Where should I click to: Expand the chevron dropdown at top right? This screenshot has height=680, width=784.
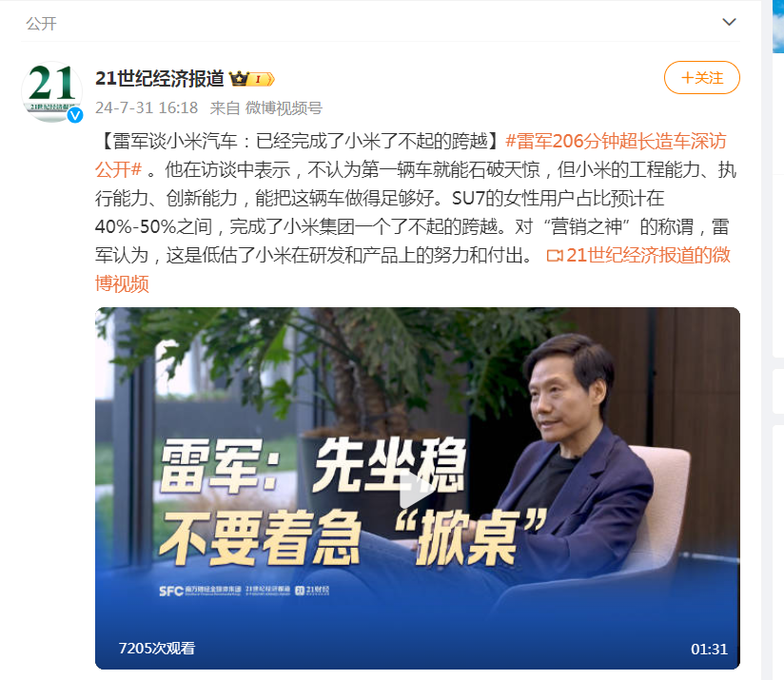click(x=729, y=22)
